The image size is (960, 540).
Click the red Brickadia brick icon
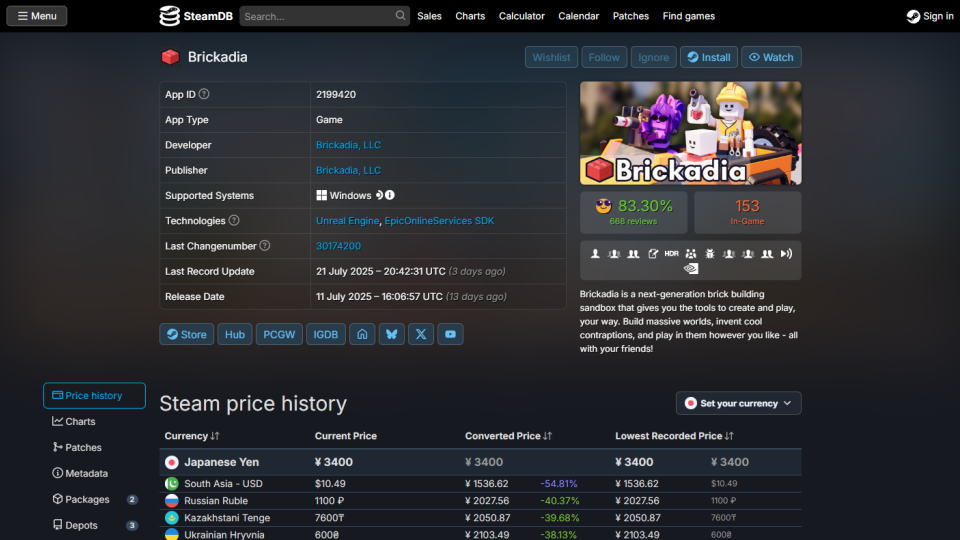(x=170, y=57)
